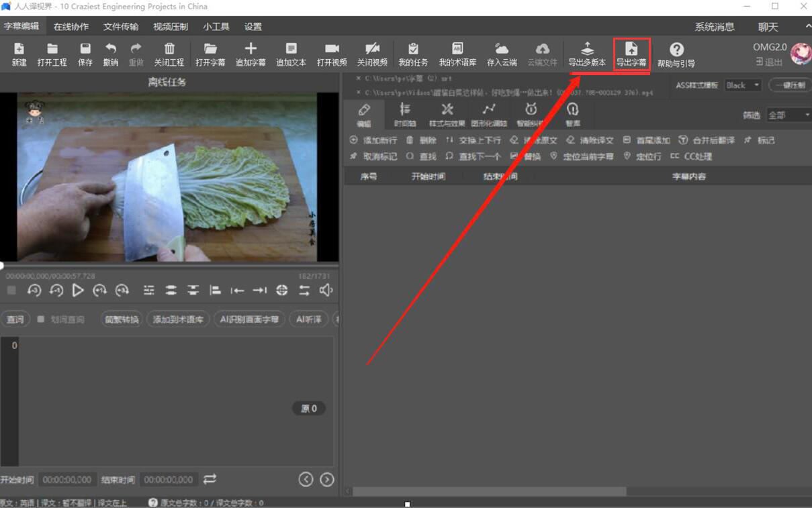Expand the top-right collapse chevron

click(807, 27)
